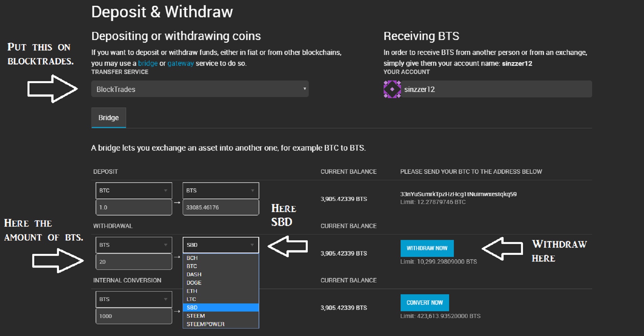
Task: Click the bold sinzzer12 name in description
Action: click(x=517, y=63)
